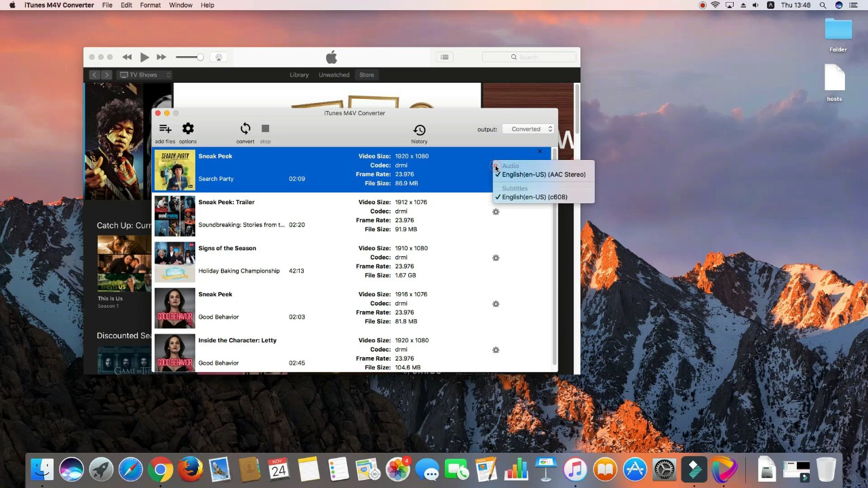The width and height of the screenshot is (868, 488).
Task: Open the gear for Signs of the Season
Action: [496, 258]
